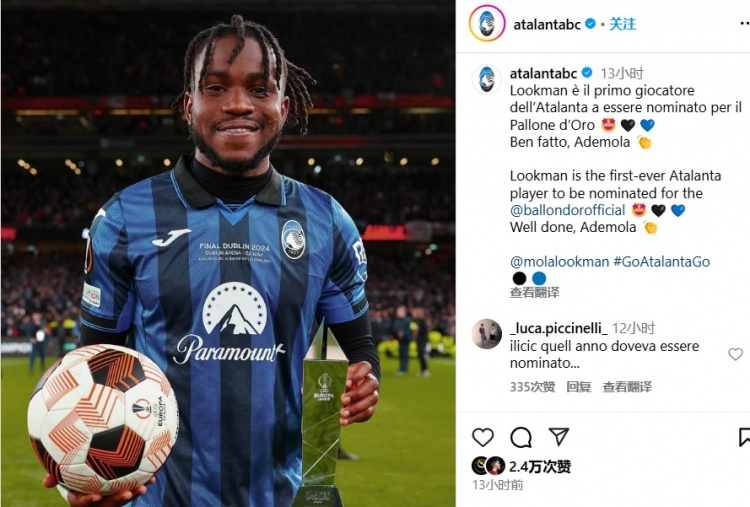
Task: Follow atalantabc via 关注 button
Action: [622, 24]
